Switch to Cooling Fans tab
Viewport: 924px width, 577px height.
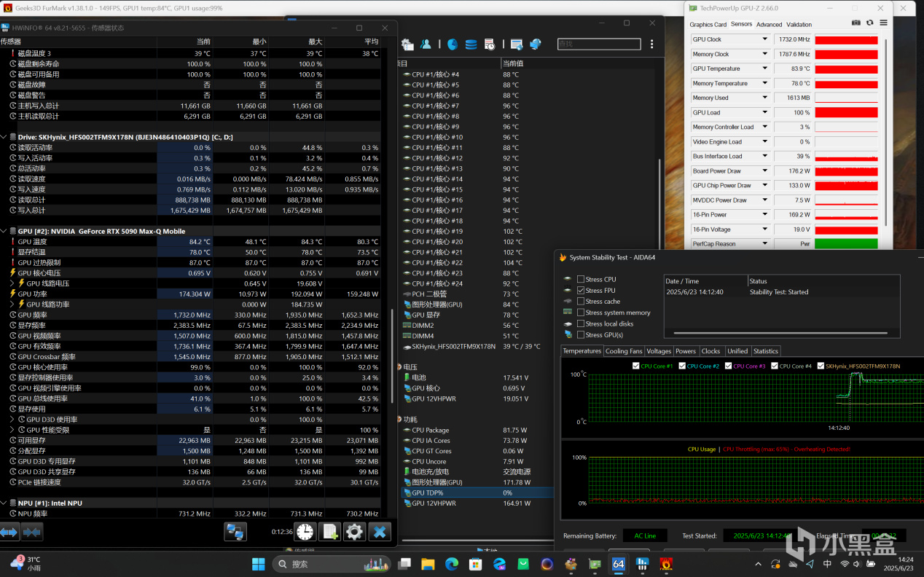tap(624, 351)
